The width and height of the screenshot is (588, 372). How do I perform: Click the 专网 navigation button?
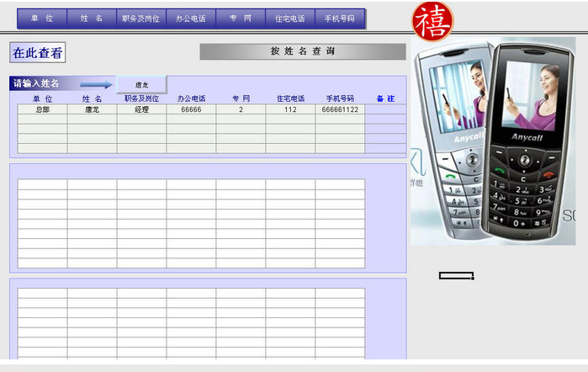241,19
